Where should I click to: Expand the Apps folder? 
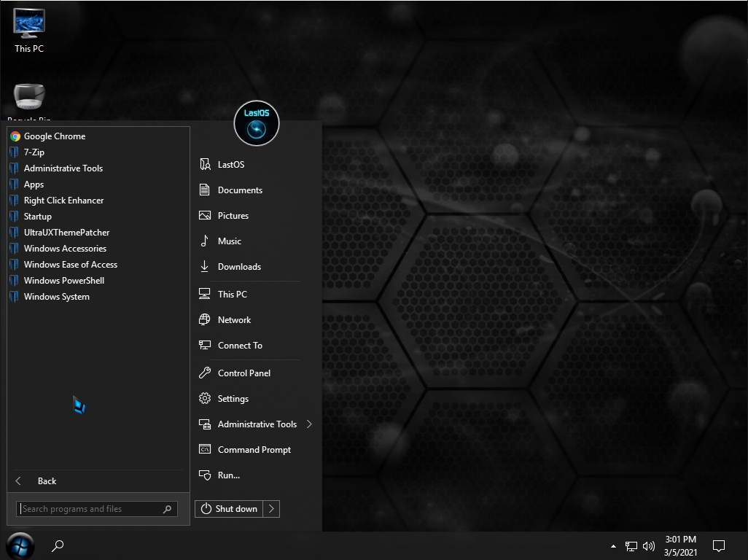98,184
